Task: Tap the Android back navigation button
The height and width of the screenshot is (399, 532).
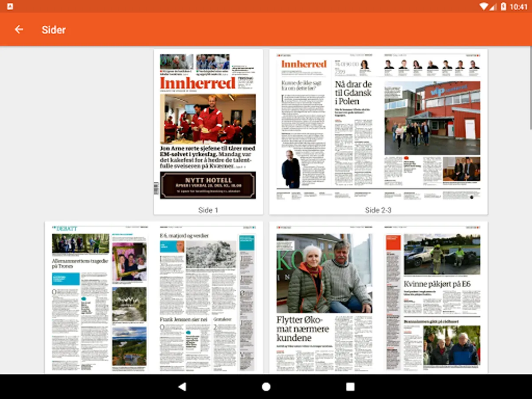Action: click(x=182, y=387)
